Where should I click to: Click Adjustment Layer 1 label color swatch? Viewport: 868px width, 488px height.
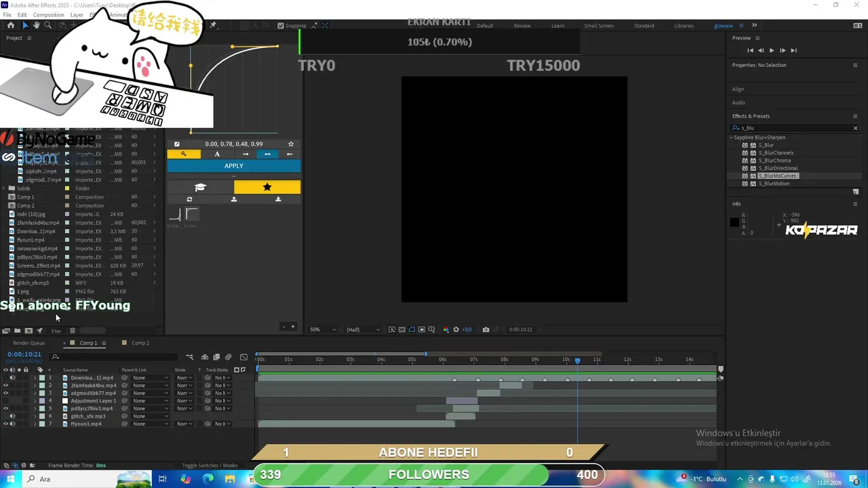pyautogui.click(x=42, y=401)
